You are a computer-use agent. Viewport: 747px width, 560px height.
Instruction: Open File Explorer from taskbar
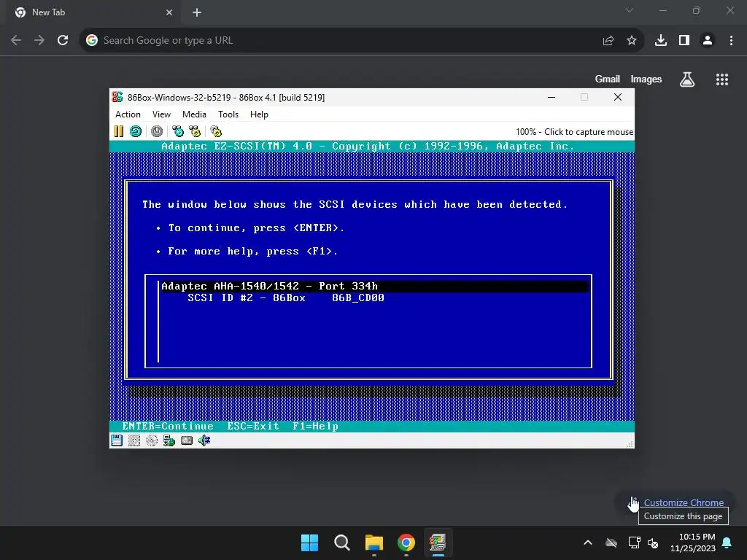[x=374, y=542]
